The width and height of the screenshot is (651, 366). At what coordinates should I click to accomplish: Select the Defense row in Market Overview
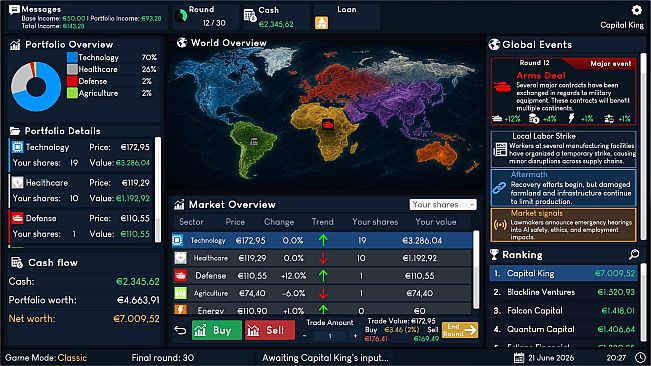[322, 276]
